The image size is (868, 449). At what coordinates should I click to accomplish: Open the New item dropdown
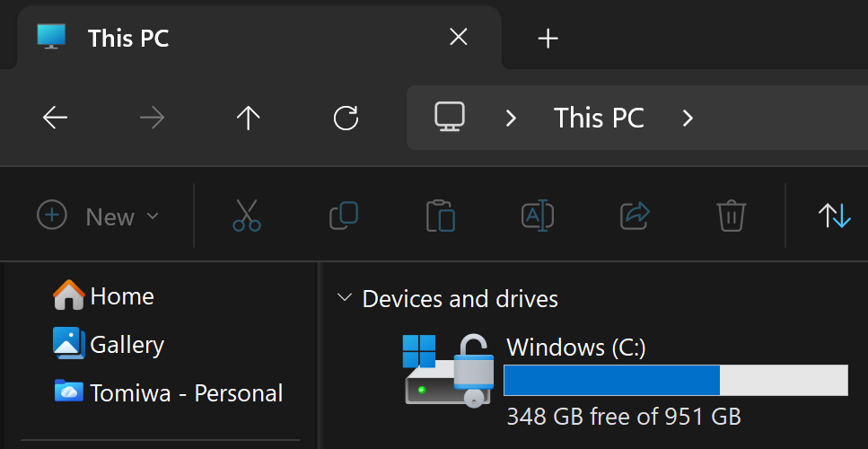point(98,216)
